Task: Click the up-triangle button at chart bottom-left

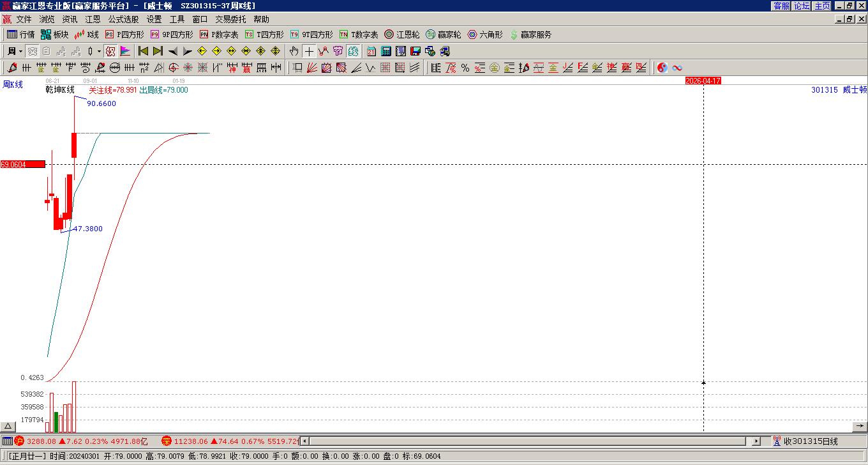Action: coord(8,426)
